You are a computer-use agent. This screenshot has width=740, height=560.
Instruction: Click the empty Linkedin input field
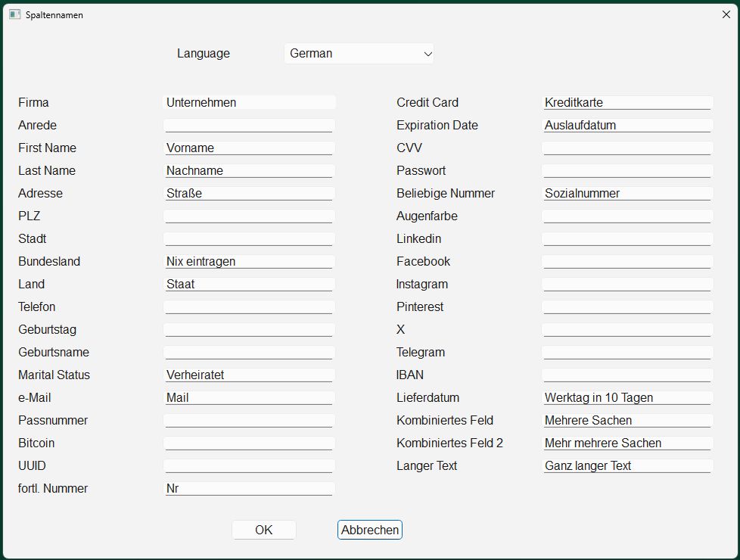pyautogui.click(x=627, y=238)
